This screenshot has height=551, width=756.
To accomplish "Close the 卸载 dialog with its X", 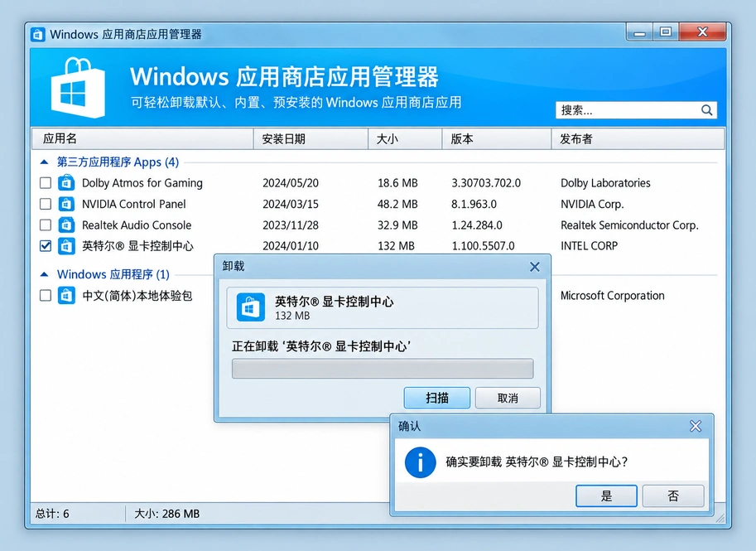I will pyautogui.click(x=535, y=267).
